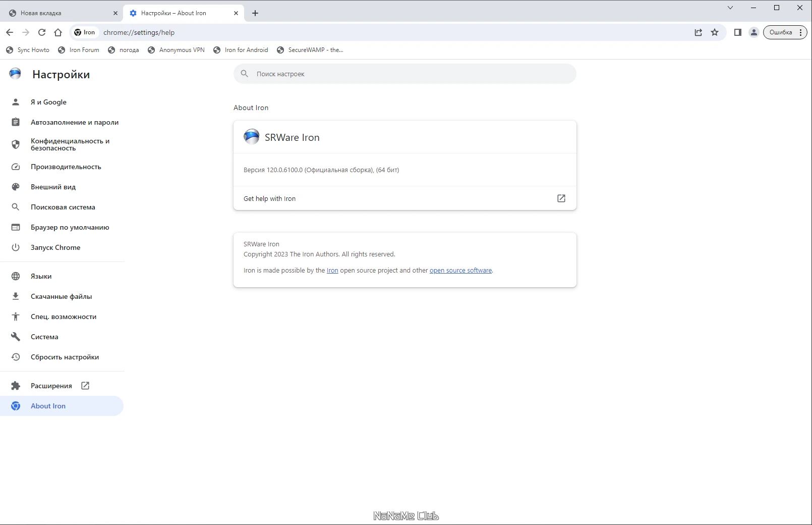
Task: Open Спец. возможности settings section
Action: coord(62,317)
